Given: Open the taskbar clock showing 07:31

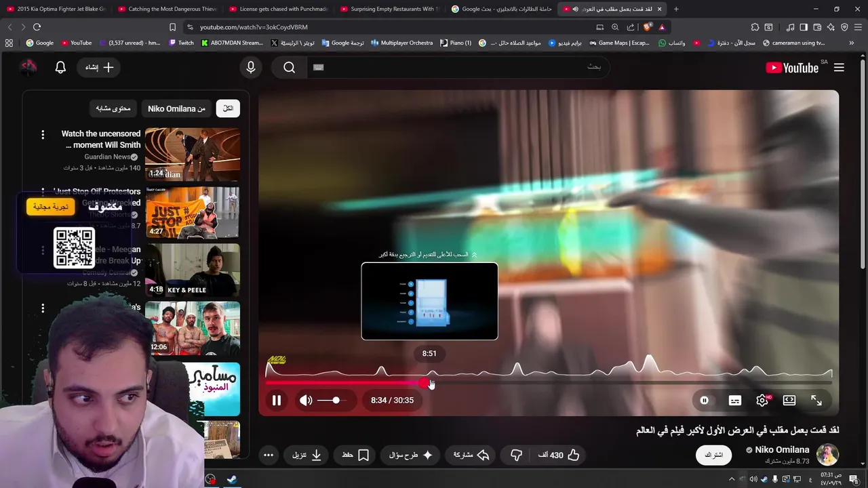Looking at the screenshot, I should 831,479.
